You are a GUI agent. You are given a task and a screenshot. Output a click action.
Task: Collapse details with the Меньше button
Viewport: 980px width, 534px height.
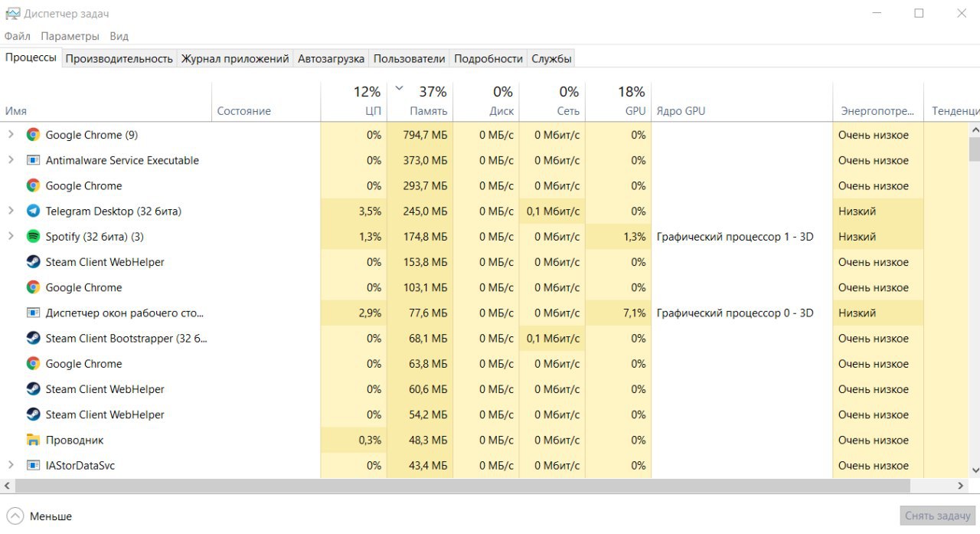tap(39, 516)
